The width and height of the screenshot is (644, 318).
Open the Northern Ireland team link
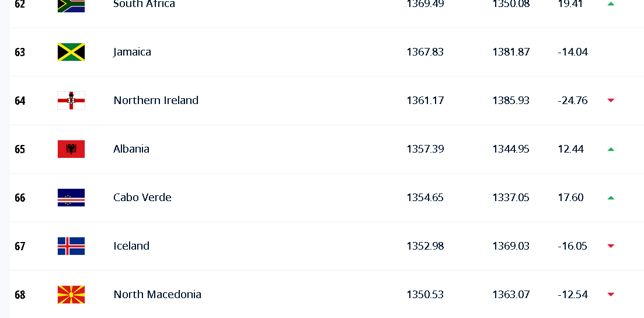pos(156,101)
